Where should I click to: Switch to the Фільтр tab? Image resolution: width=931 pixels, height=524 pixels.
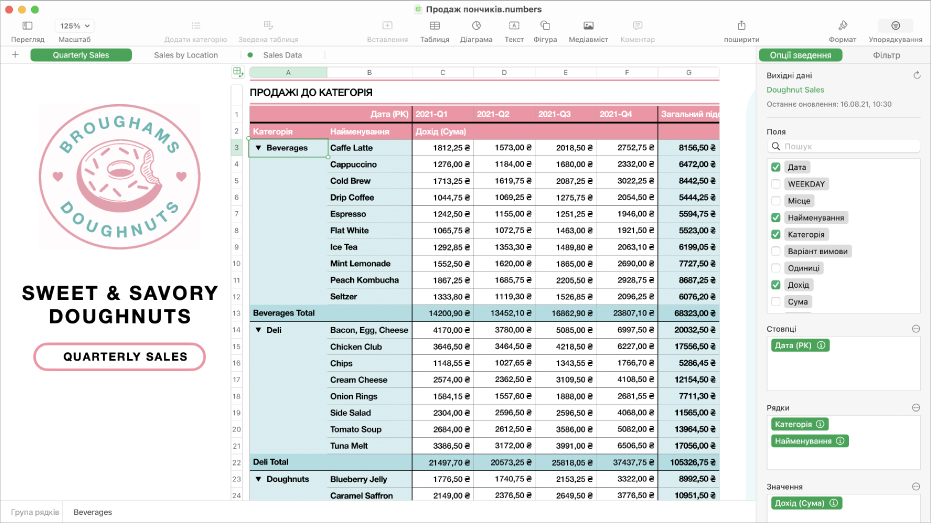point(886,55)
